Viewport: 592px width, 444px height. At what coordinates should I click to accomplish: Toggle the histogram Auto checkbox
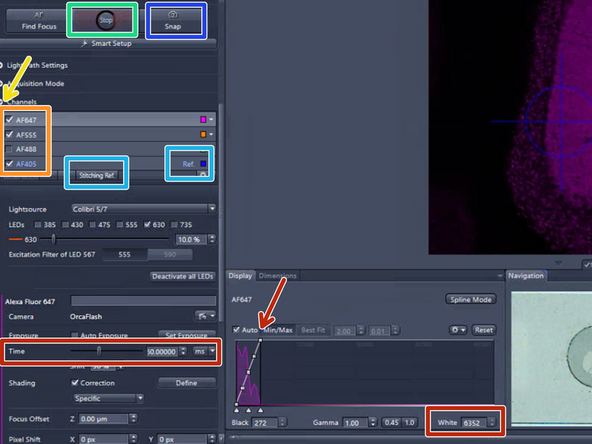(236, 330)
